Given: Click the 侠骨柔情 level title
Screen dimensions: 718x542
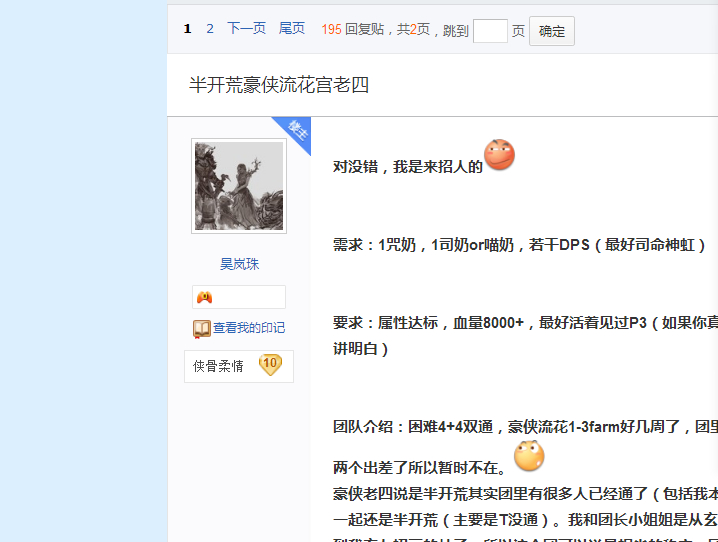Looking at the screenshot, I should click(218, 366).
